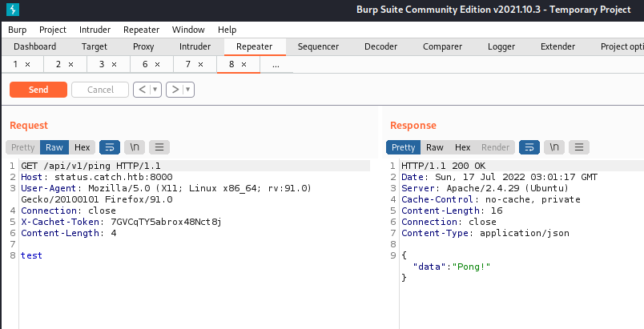Viewport: 644px width, 329px height.
Task: Click the request body text 'test'
Action: pyautogui.click(x=31, y=255)
